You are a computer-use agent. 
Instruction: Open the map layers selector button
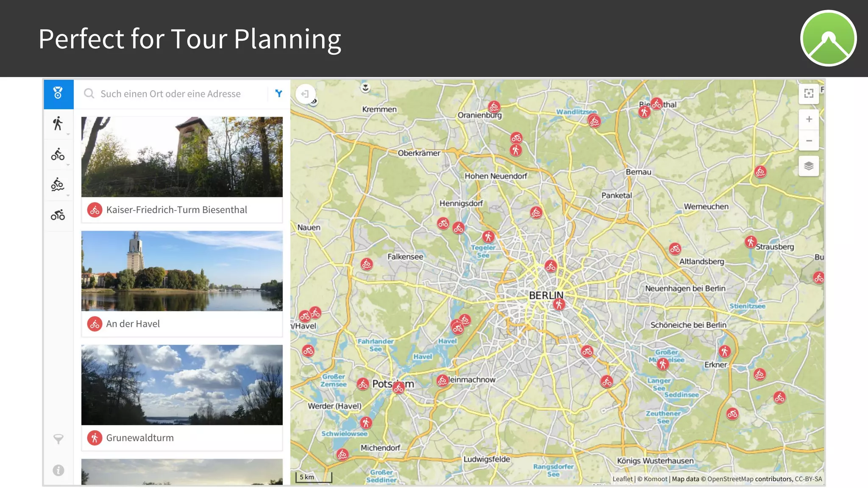(809, 166)
